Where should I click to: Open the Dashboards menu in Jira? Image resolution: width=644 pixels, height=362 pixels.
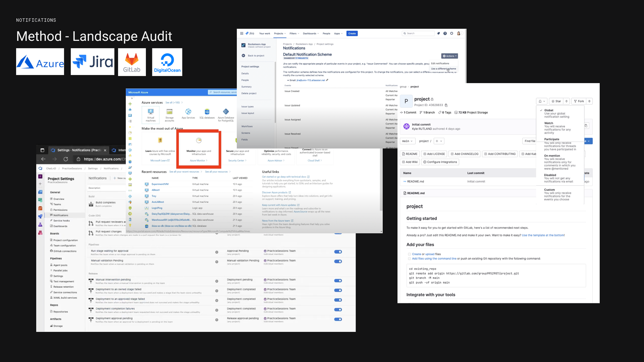(310, 33)
